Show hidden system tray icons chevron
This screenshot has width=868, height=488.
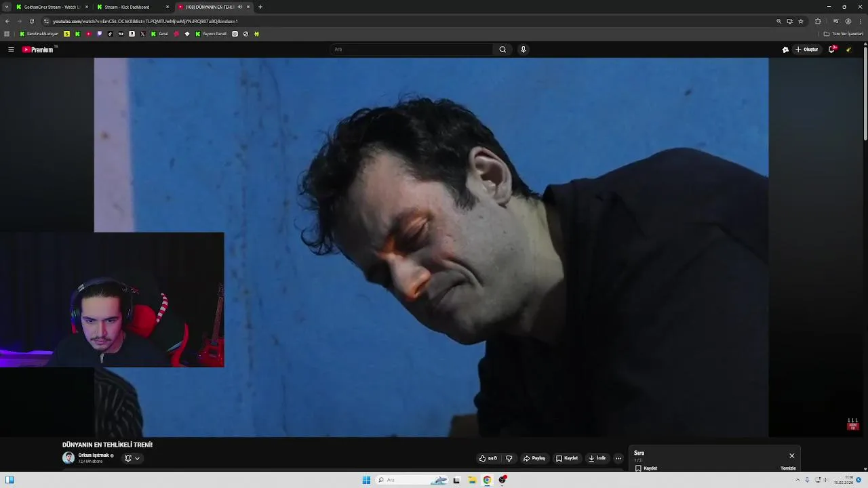[x=797, y=480]
